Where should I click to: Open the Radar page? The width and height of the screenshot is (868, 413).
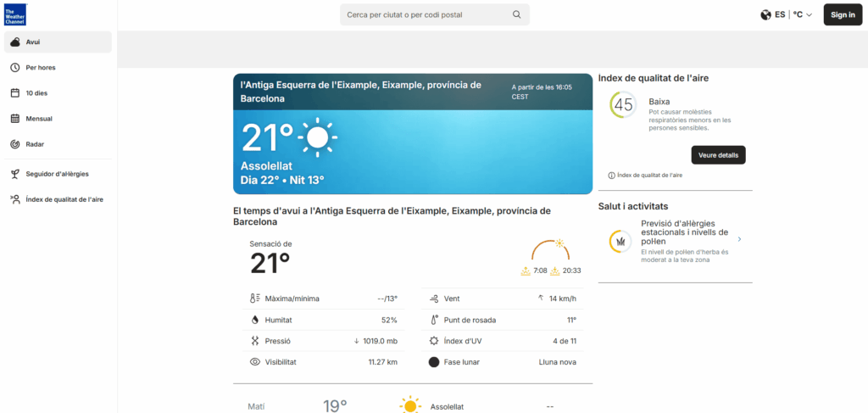coord(58,144)
